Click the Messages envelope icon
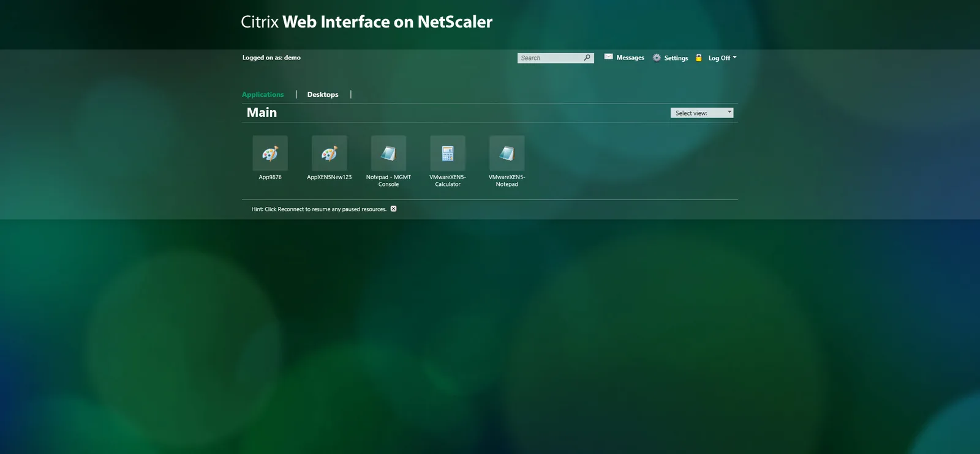This screenshot has width=980, height=454. pyautogui.click(x=608, y=56)
